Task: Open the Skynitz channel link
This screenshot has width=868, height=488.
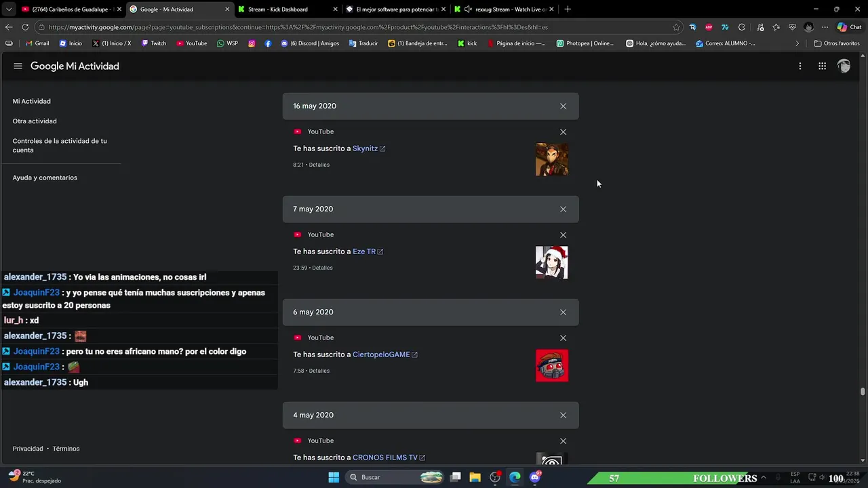Action: tap(369, 148)
